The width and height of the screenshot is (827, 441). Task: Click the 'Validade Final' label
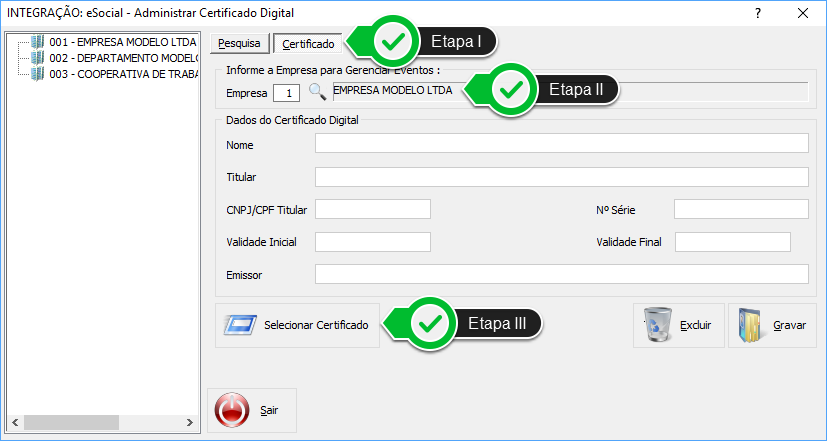coord(629,242)
